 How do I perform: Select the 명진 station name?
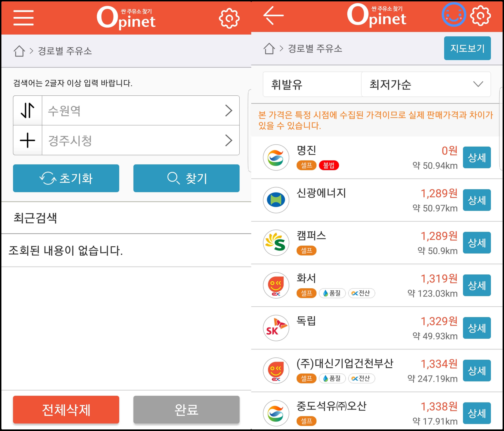click(x=306, y=150)
